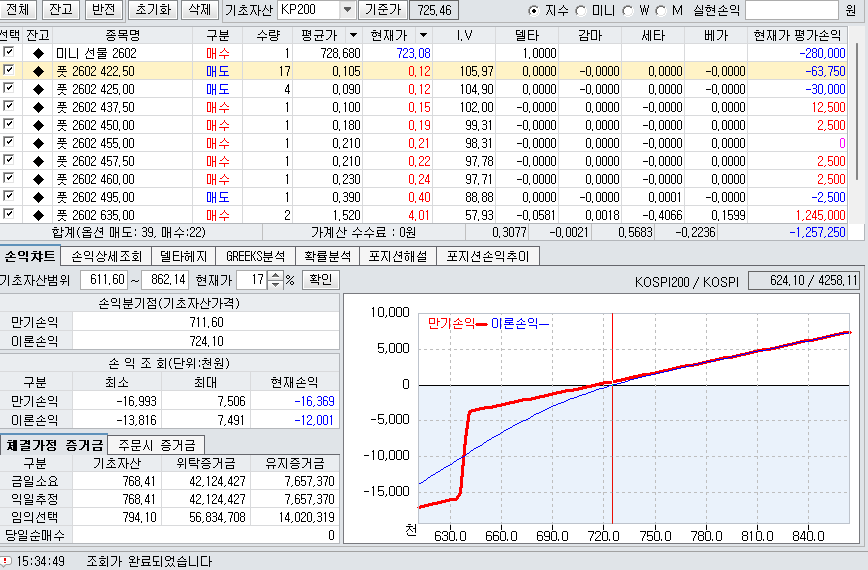
Task: Switch to the 포지션손익추이 tab
Action: pos(488,256)
